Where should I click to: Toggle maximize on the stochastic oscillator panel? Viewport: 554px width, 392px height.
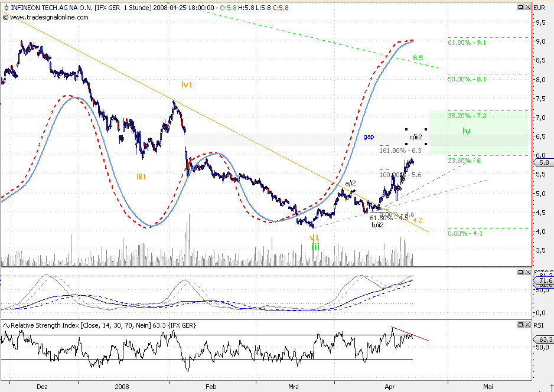tap(520, 272)
